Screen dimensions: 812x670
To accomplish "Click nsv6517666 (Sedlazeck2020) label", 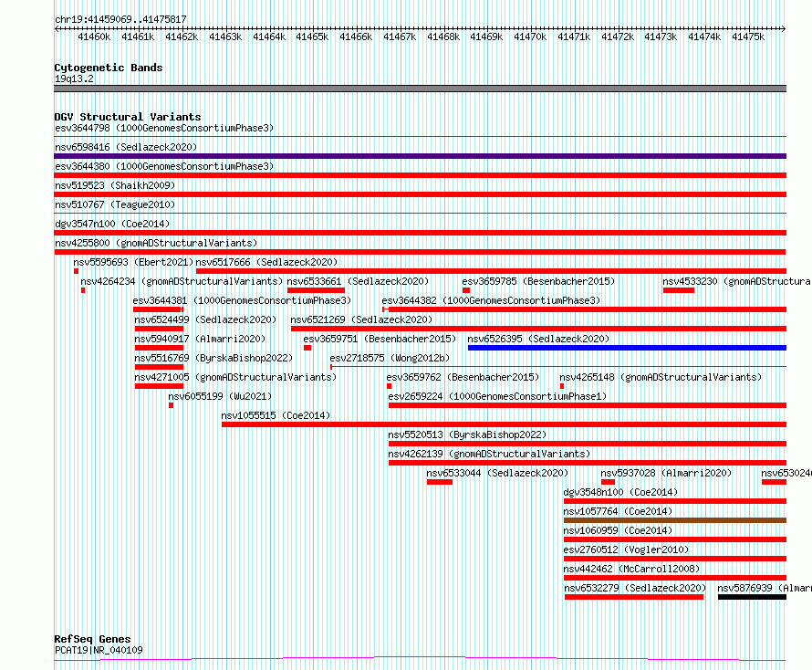I will click(x=266, y=262).
